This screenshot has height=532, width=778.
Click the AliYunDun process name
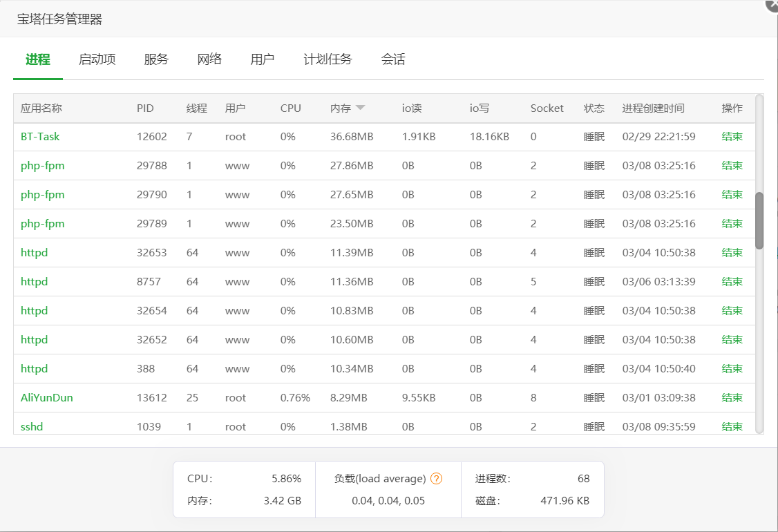coord(46,398)
